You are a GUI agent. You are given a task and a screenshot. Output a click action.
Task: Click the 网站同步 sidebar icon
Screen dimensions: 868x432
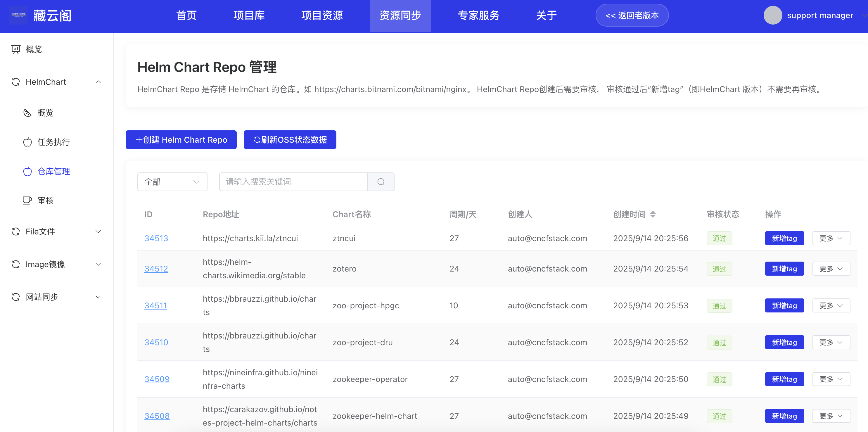pos(15,297)
